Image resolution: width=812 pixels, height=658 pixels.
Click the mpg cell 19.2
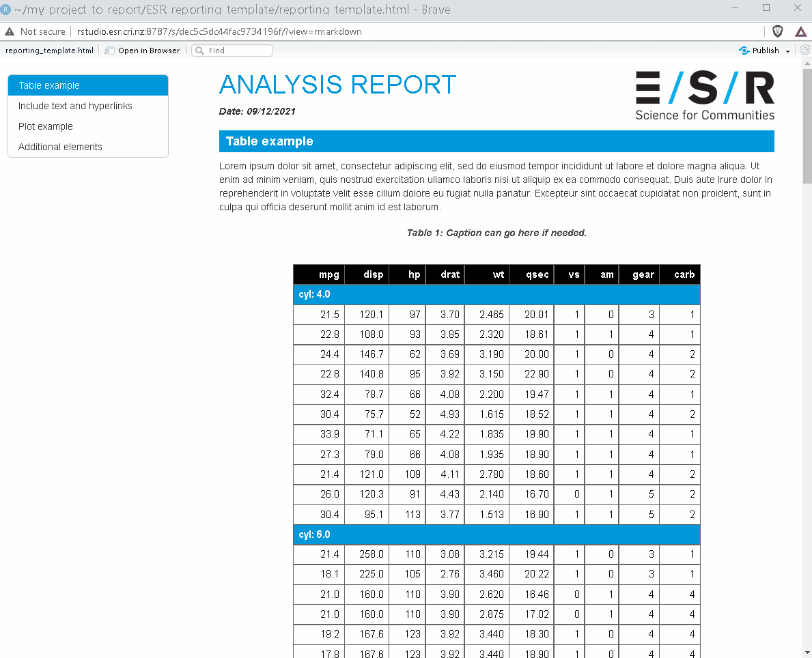click(318, 634)
